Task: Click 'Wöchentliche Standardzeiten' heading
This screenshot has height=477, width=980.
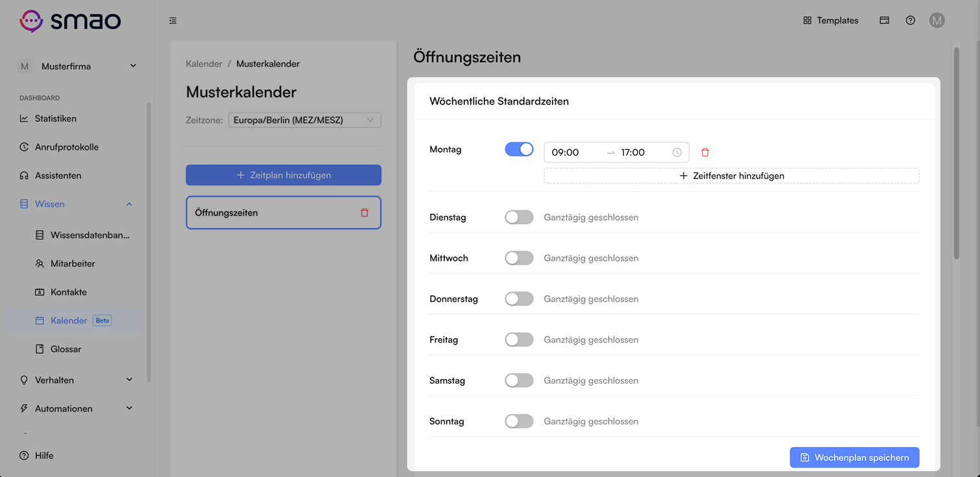Action: [x=499, y=101]
